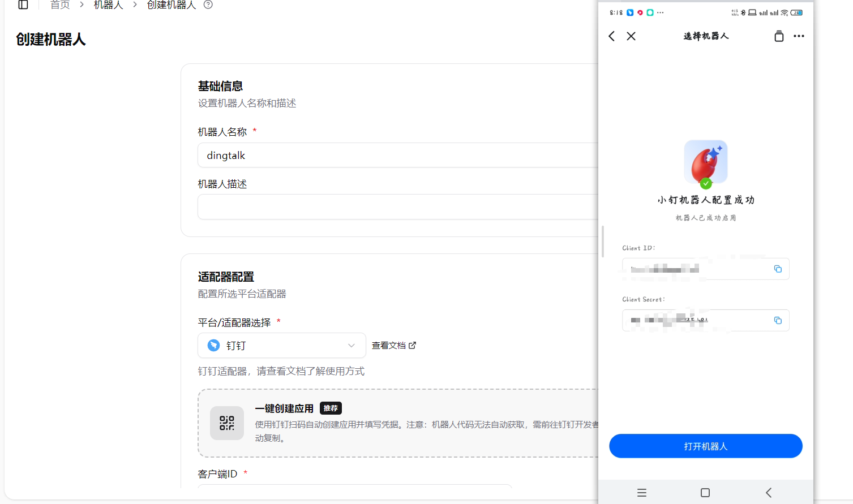Viewport: 853px width, 504px height.
Task: Select the 一键创建应用 card title
Action: pos(284,408)
